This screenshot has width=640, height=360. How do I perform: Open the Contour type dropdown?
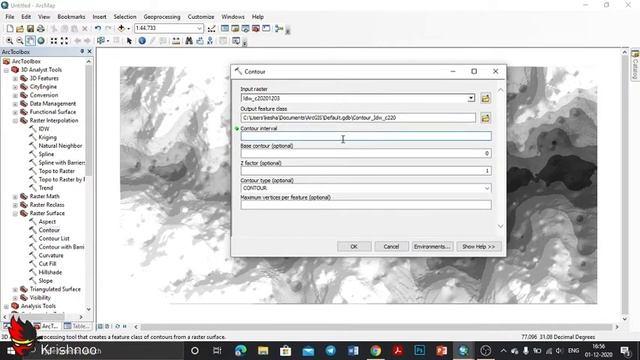(487, 188)
